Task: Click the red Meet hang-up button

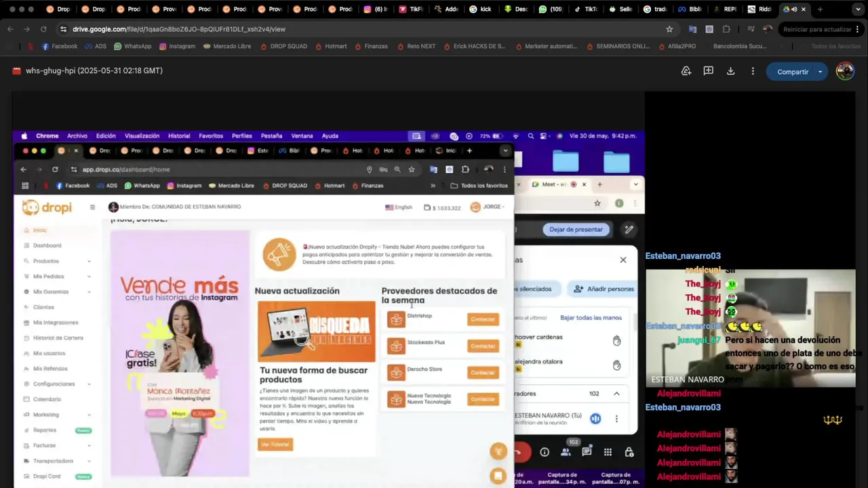Action: point(520,452)
